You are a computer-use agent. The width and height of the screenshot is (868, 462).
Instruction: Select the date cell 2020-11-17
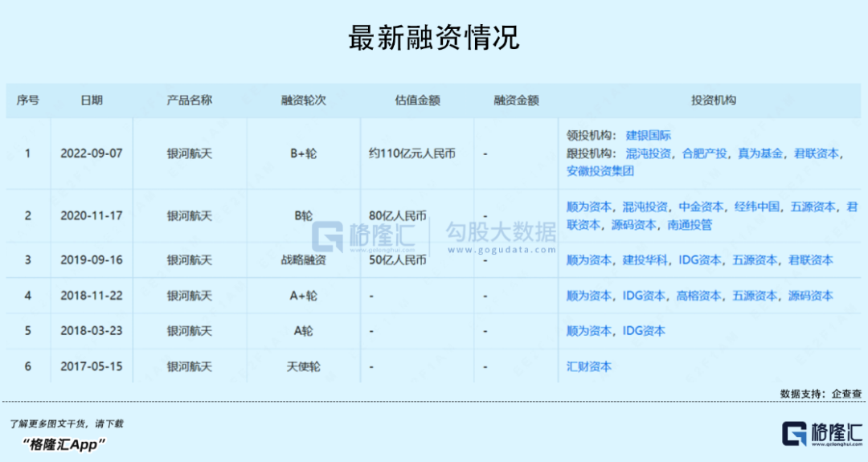pos(92,216)
